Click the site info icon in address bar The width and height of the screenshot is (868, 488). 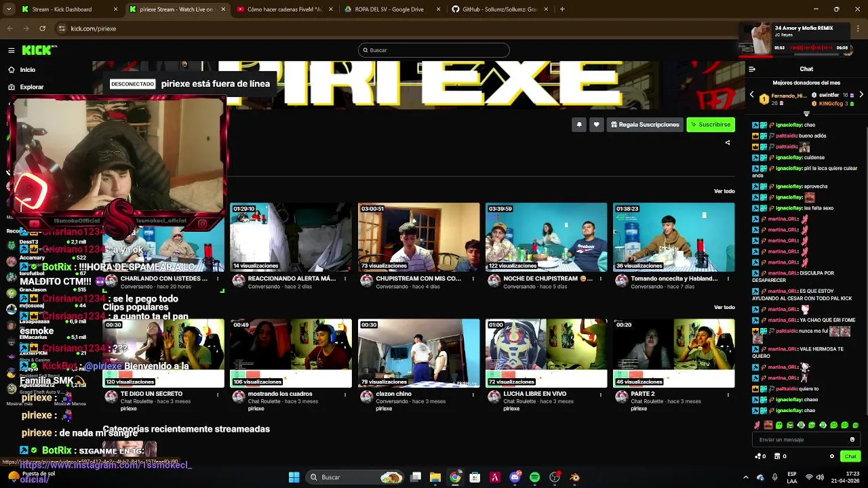click(x=62, y=28)
